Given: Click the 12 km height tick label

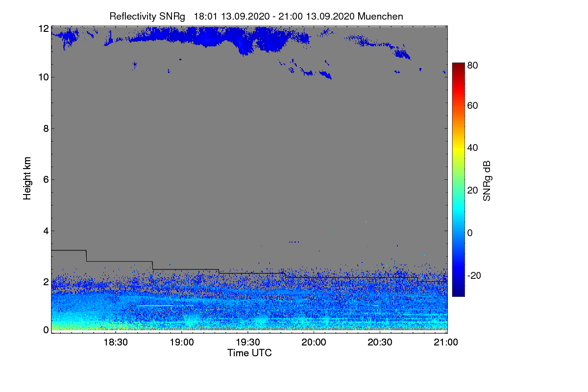Looking at the screenshot, I should pyautogui.click(x=44, y=28).
